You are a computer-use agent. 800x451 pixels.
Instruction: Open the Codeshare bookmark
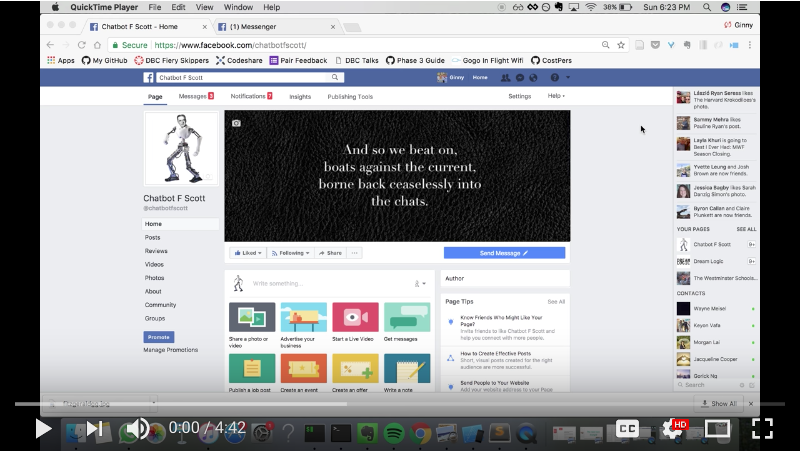click(239, 60)
